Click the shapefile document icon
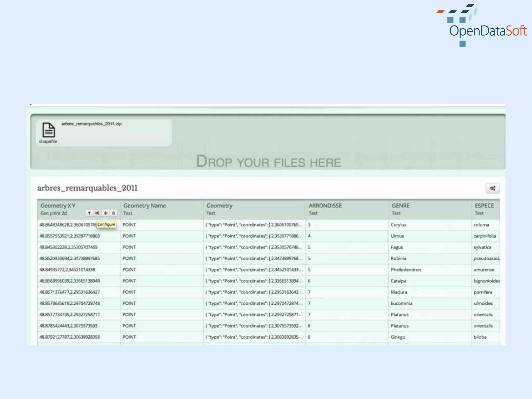The height and width of the screenshot is (399, 532). tap(49, 130)
